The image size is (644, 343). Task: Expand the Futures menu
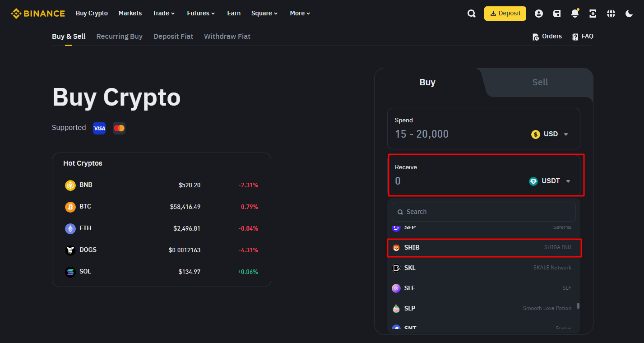click(x=201, y=13)
